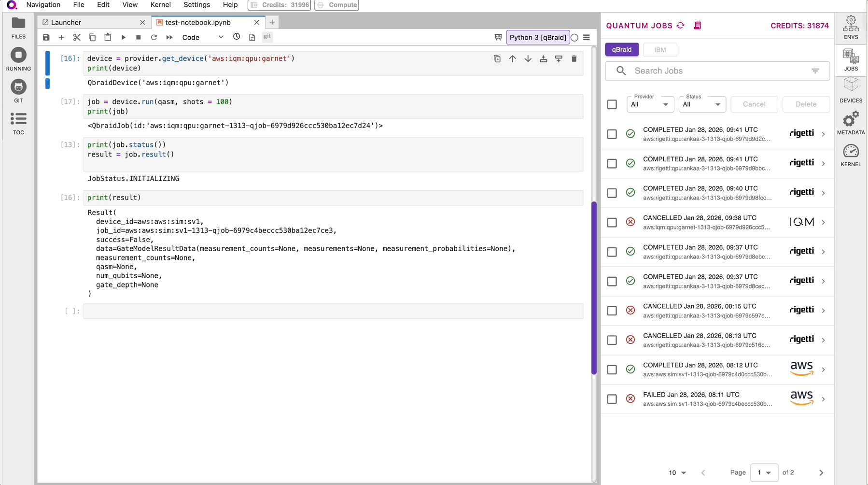This screenshot has width=868, height=485.
Task: Open the Envs panel on right sidebar
Action: coord(851,28)
